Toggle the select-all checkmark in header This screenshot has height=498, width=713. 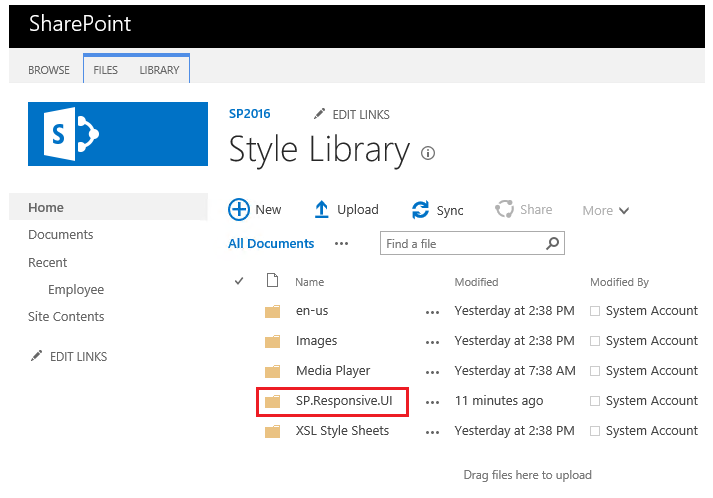click(239, 282)
